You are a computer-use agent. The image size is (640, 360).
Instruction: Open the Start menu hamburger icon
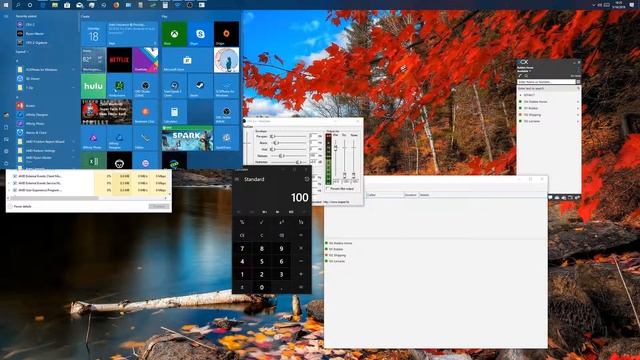tap(6, 16)
